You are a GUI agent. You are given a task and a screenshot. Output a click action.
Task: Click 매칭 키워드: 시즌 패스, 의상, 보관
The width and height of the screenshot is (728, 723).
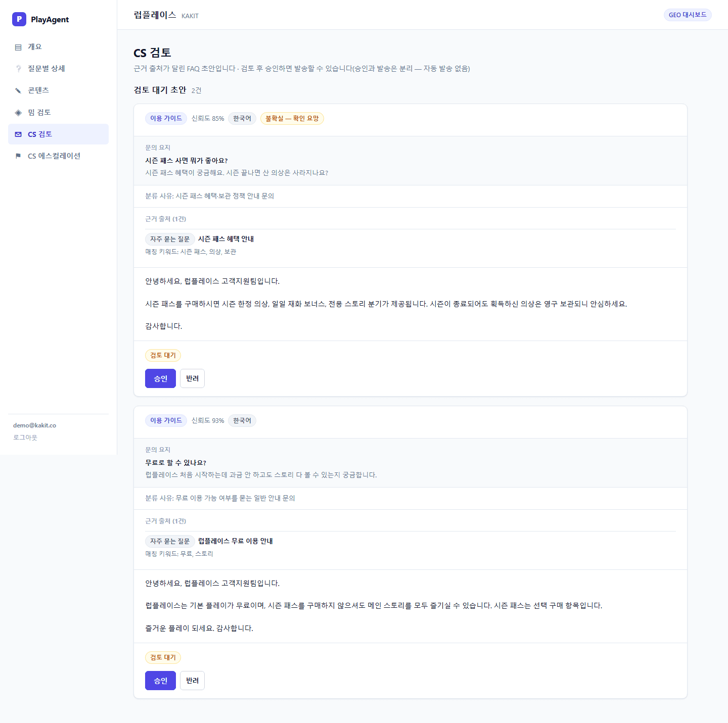(x=191, y=252)
